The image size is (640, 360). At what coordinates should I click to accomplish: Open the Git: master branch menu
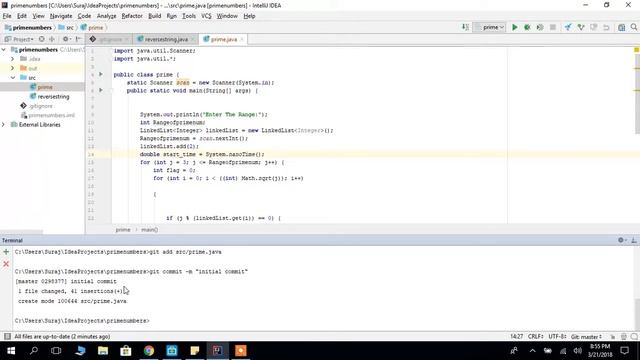[586, 337]
